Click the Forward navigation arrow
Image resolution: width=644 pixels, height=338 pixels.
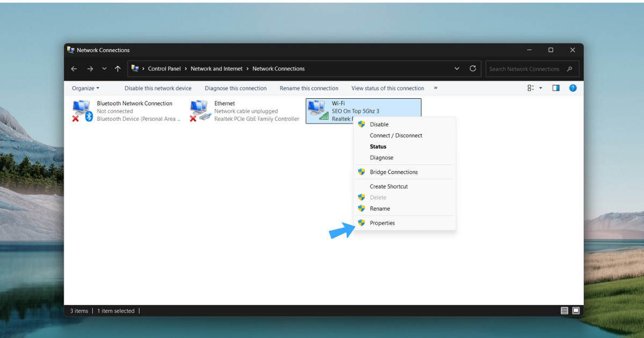pyautogui.click(x=90, y=69)
